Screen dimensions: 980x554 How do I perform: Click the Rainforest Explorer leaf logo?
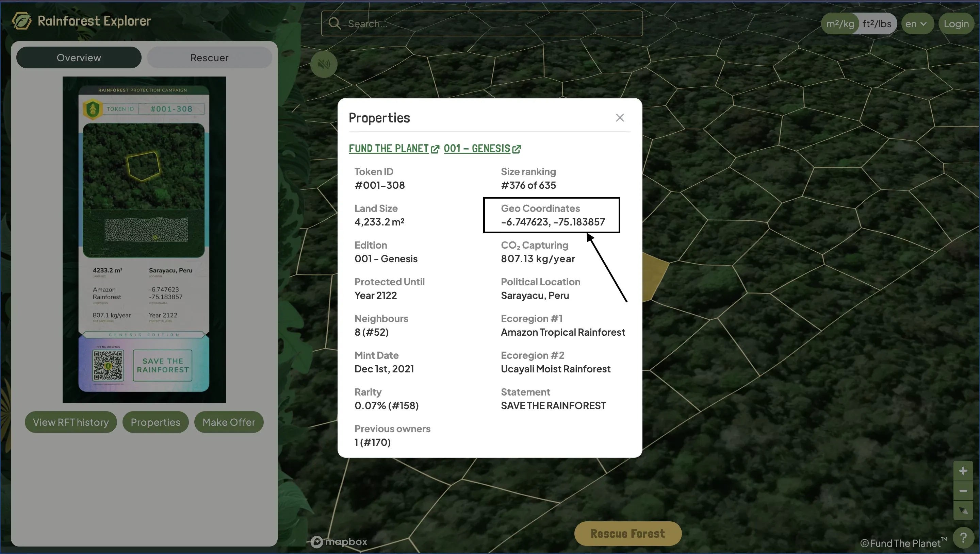pos(22,21)
